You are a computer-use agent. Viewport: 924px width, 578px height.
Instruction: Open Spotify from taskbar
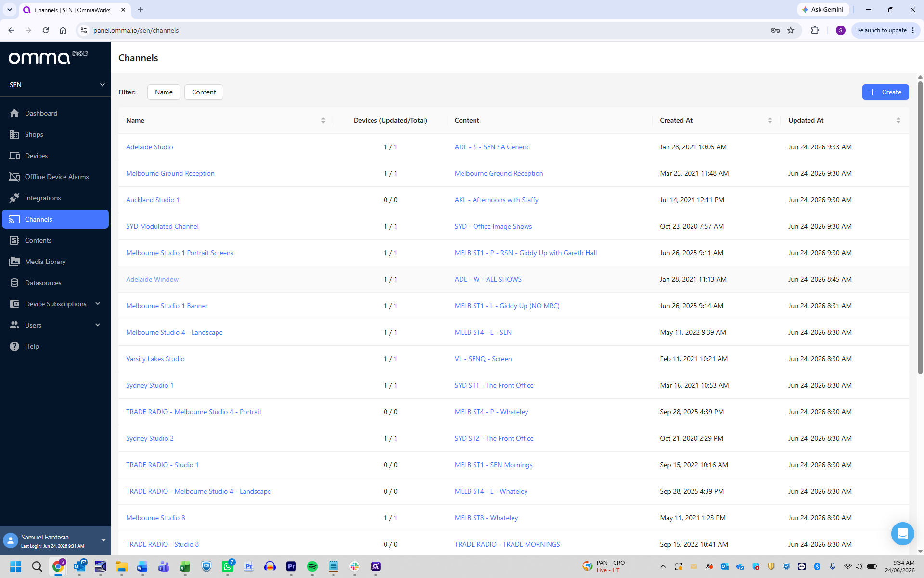[x=312, y=566]
